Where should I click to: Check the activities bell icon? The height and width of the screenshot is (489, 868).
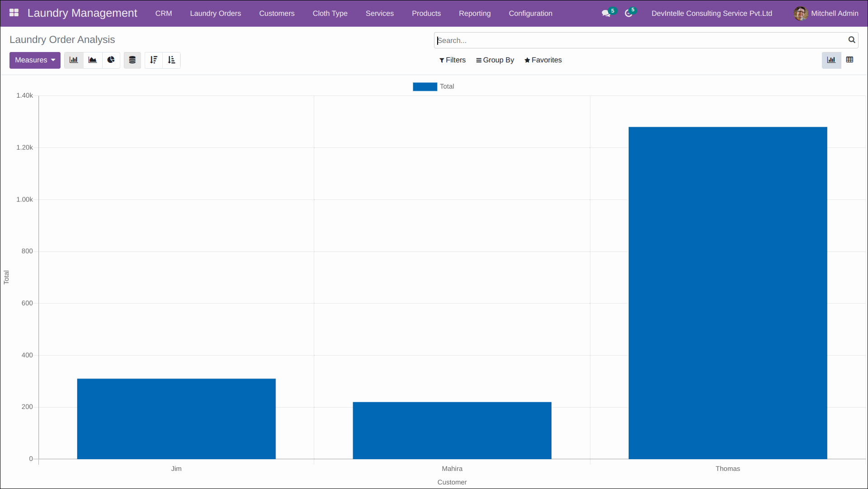click(x=628, y=13)
